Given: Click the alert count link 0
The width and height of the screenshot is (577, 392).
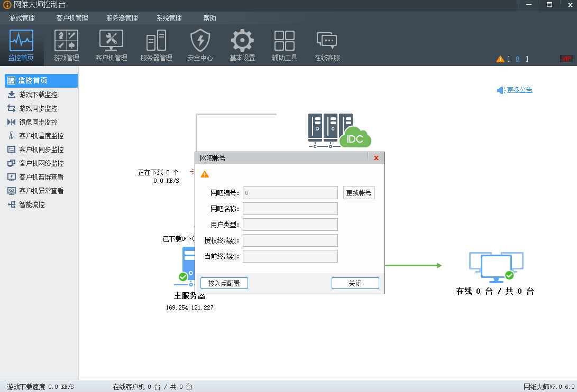Looking at the screenshot, I should (x=517, y=59).
